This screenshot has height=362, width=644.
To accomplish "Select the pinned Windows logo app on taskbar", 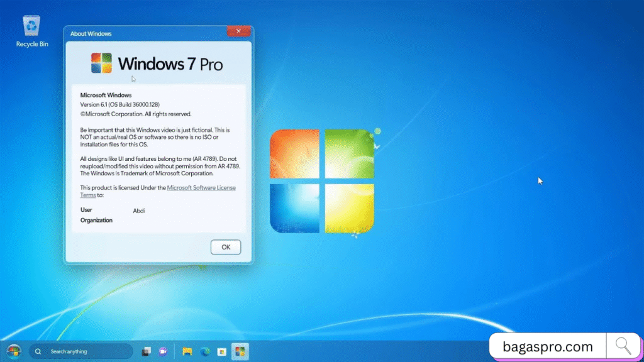I will 240,351.
